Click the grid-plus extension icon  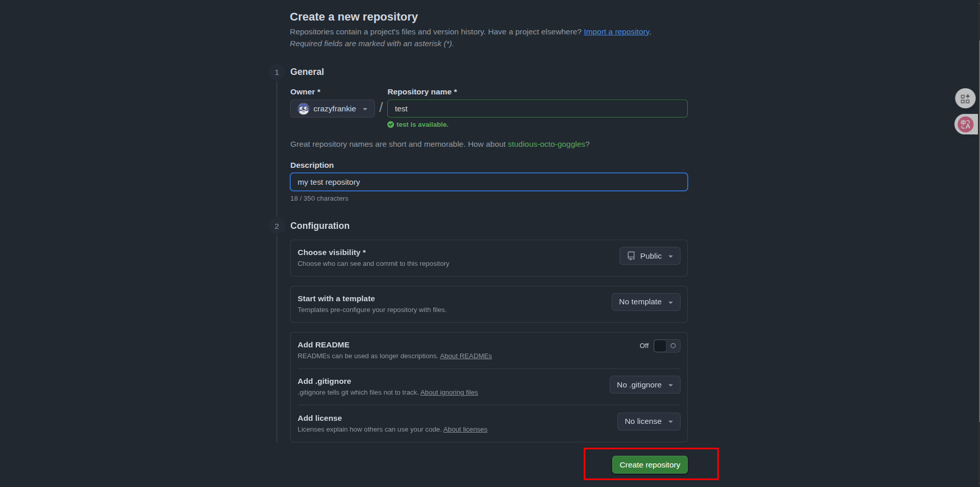pyautogui.click(x=965, y=99)
